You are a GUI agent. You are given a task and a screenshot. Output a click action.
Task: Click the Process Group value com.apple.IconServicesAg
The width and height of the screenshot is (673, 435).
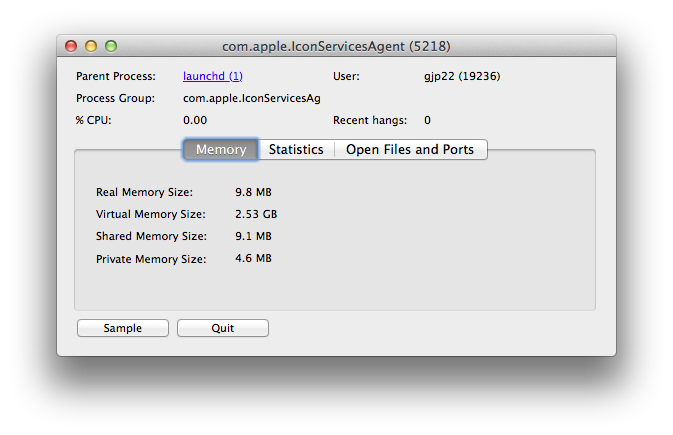(x=252, y=98)
